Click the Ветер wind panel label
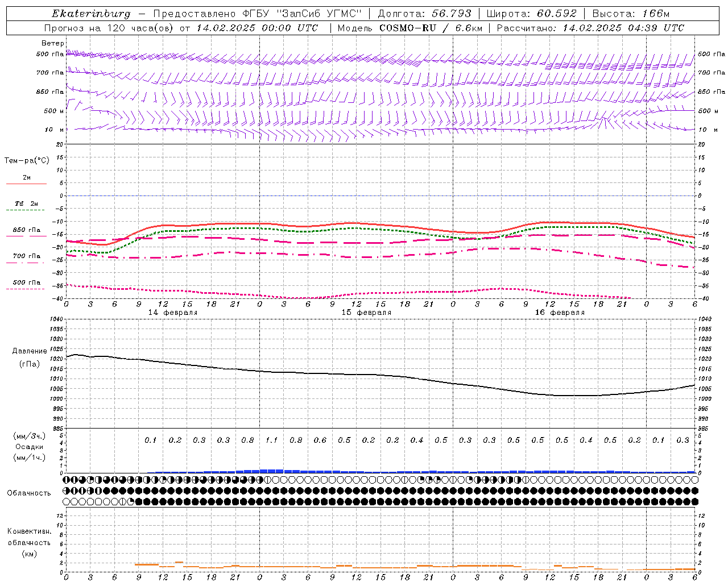728x582 pixels. point(53,43)
